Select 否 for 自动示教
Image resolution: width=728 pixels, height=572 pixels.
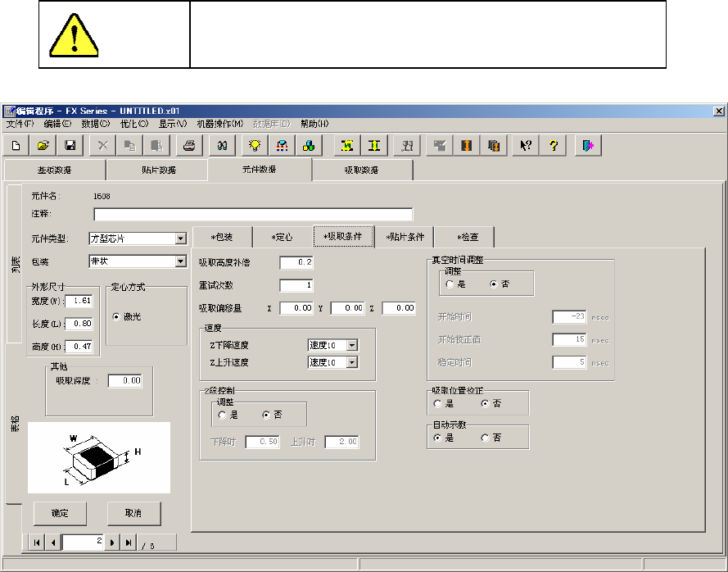pyautogui.click(x=485, y=438)
